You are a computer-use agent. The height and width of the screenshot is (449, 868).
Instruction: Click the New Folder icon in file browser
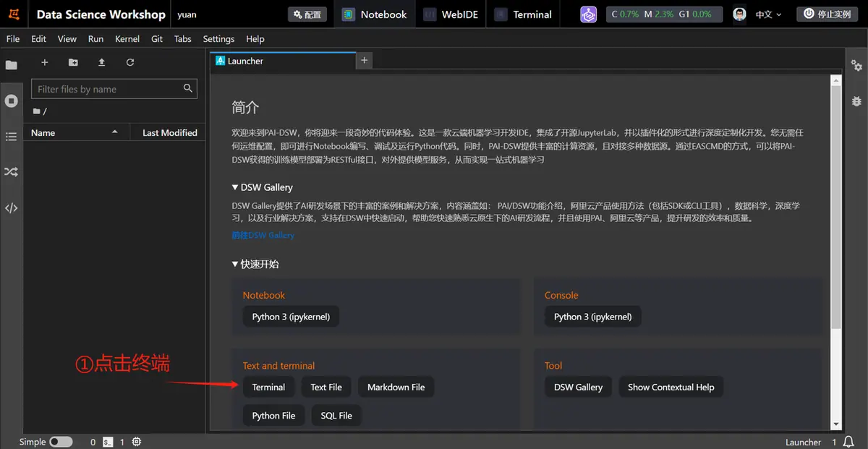coord(73,63)
